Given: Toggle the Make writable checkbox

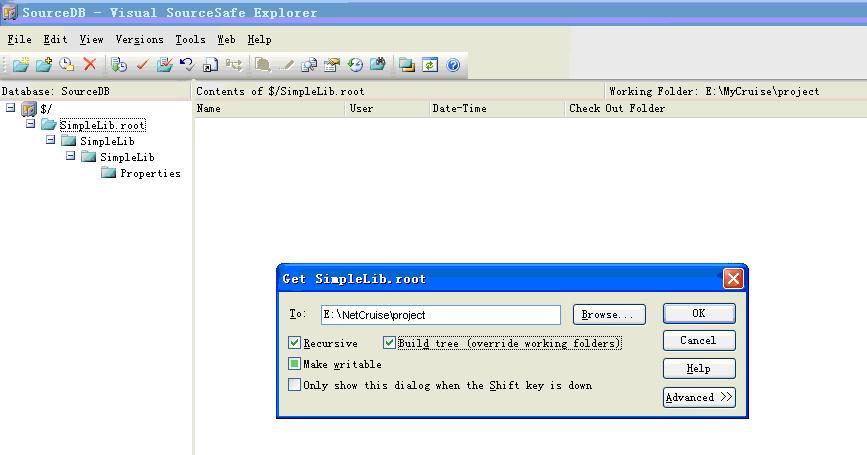Looking at the screenshot, I should click(294, 364).
